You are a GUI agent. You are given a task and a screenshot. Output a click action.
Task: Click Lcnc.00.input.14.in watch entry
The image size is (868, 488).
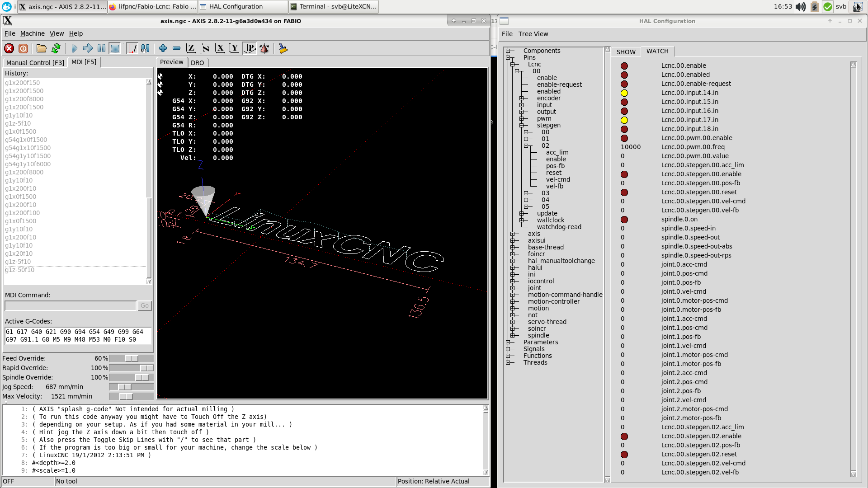689,93
